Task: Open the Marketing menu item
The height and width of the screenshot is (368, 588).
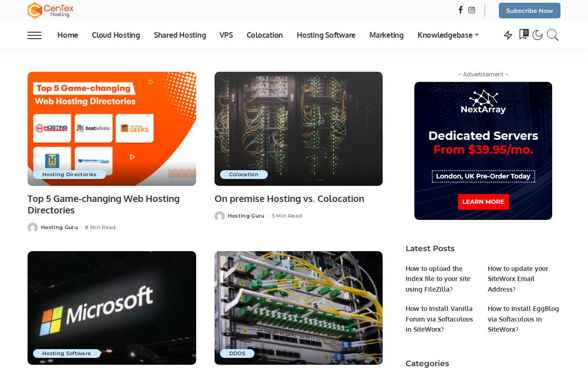Action: click(x=386, y=35)
